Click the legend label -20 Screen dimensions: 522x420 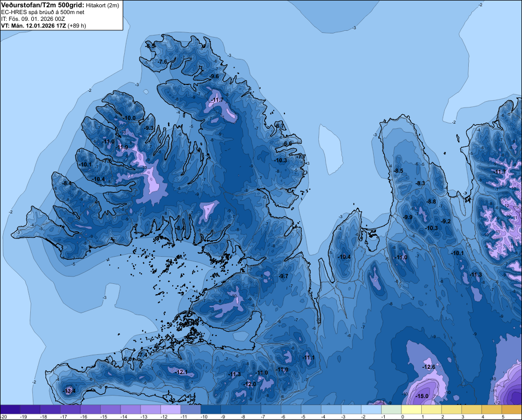pyautogui.click(x=4, y=417)
